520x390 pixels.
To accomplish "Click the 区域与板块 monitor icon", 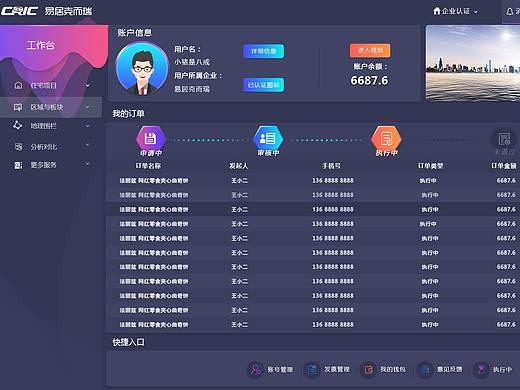I will (18, 107).
